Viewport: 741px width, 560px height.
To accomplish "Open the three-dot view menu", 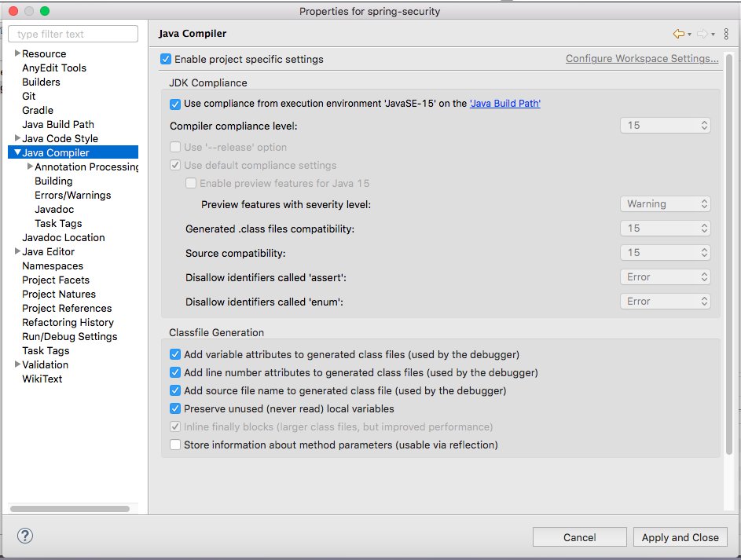I will 724,34.
